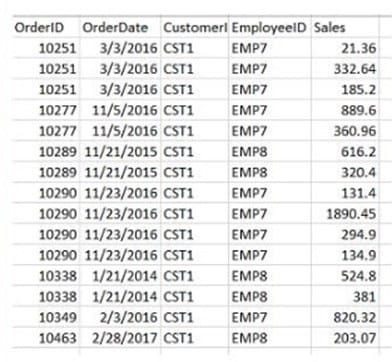Screen dimensions: 392x362
Task: Select the OrderID cell 10463
Action: [46, 338]
